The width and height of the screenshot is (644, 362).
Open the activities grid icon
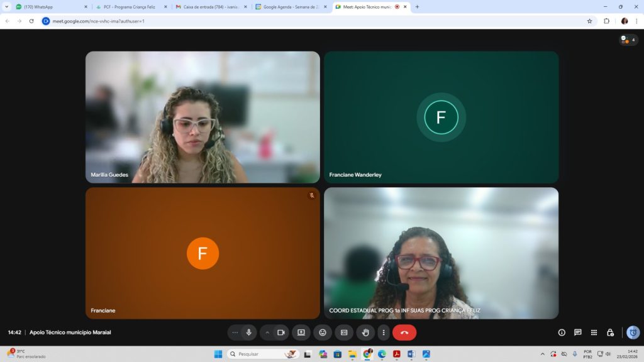pos(594,332)
